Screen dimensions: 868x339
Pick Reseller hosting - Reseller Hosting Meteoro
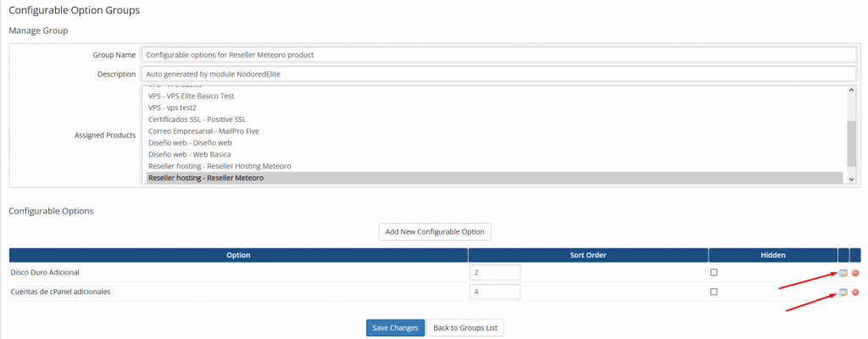(219, 166)
